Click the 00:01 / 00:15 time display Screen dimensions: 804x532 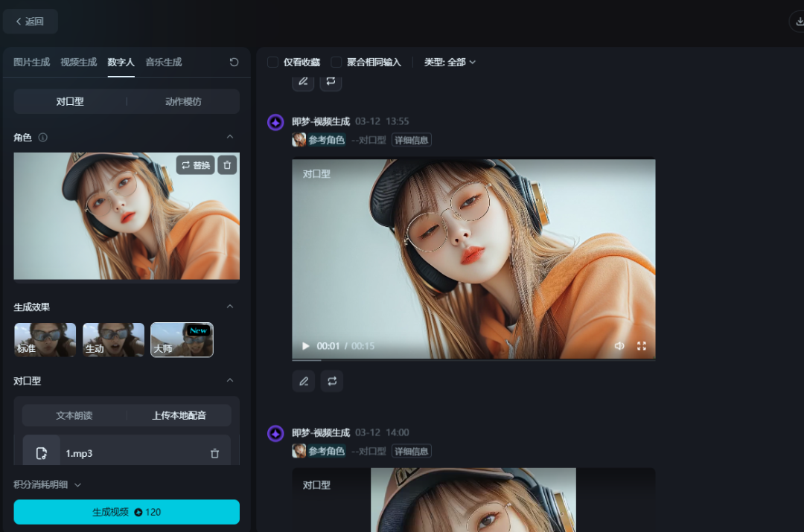coord(345,346)
